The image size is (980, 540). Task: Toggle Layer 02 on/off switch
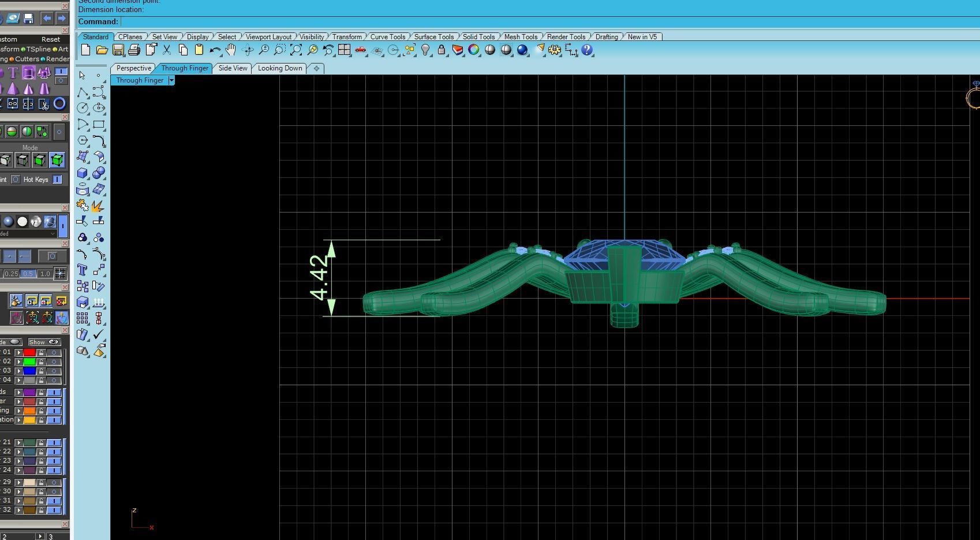pyautogui.click(x=54, y=362)
